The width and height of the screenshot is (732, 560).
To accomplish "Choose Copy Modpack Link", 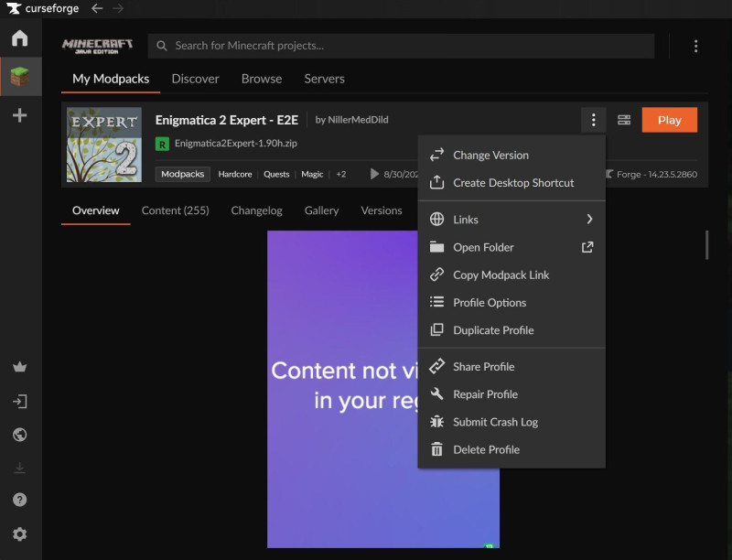I will [x=511, y=275].
